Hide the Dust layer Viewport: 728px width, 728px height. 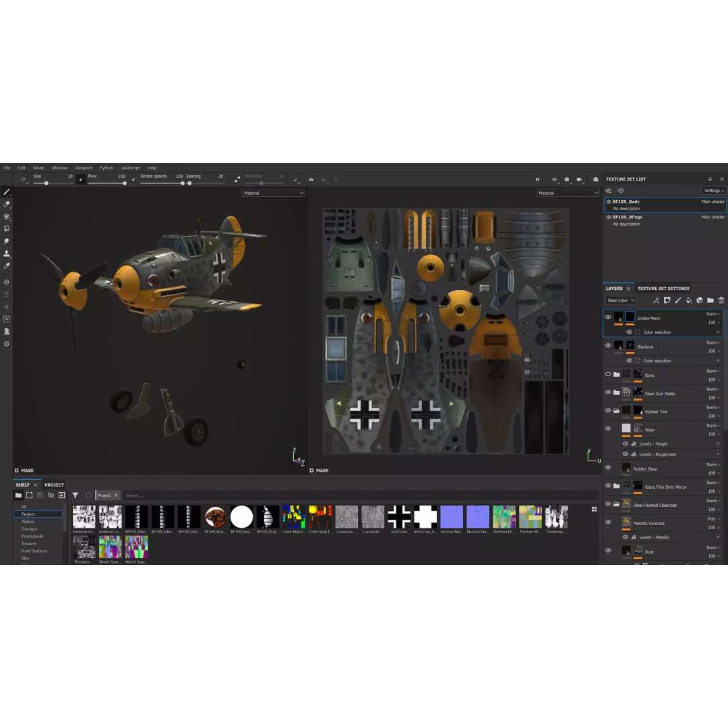pos(608,551)
